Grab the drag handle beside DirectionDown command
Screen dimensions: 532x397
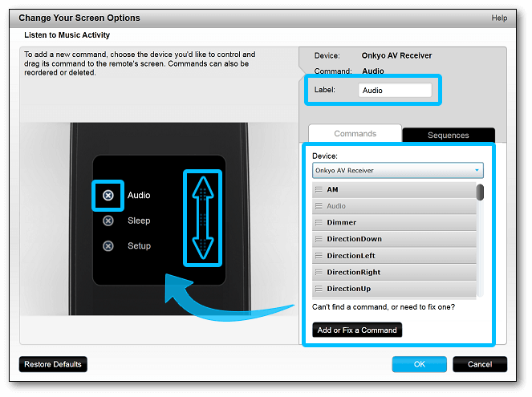coord(319,239)
